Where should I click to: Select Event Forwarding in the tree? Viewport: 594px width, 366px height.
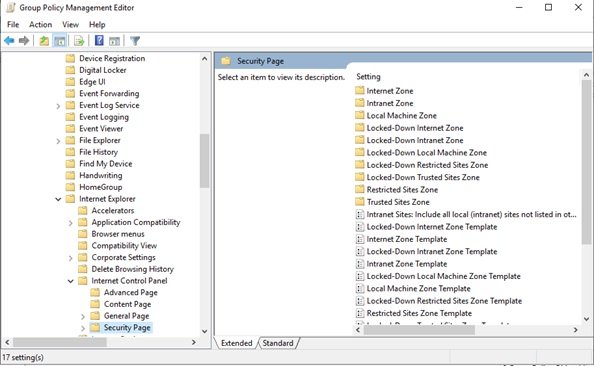(109, 94)
